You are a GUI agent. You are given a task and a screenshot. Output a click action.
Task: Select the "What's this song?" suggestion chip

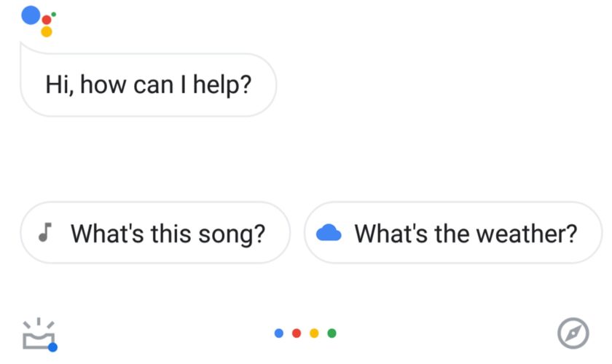point(155,233)
